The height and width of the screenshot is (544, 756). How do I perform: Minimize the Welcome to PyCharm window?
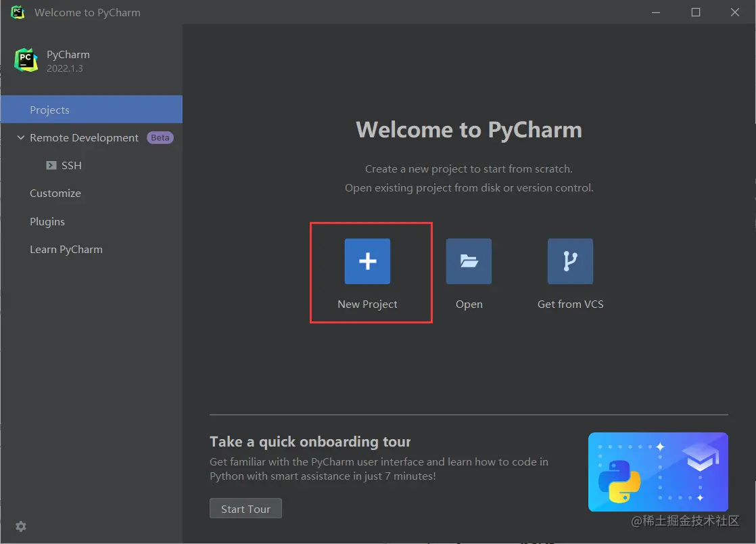(656, 12)
